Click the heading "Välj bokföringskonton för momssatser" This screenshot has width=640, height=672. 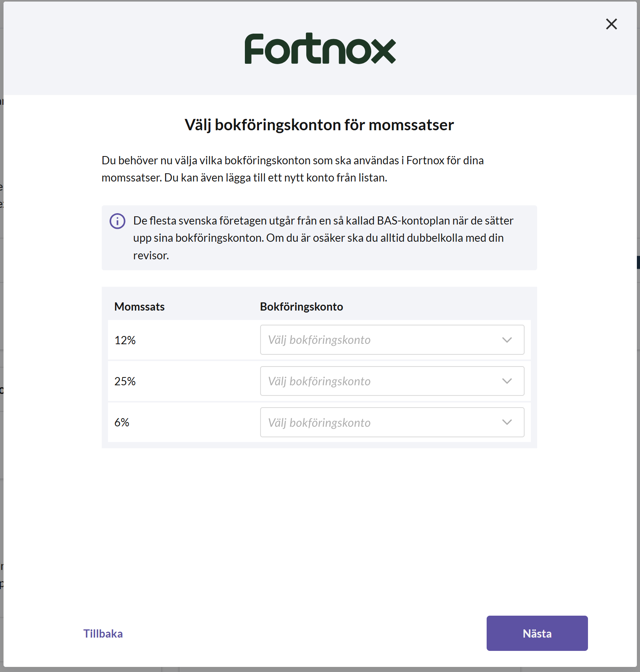319,125
